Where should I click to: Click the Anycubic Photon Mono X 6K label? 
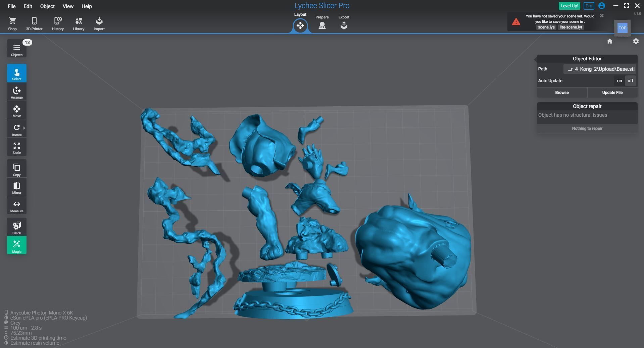(x=42, y=313)
